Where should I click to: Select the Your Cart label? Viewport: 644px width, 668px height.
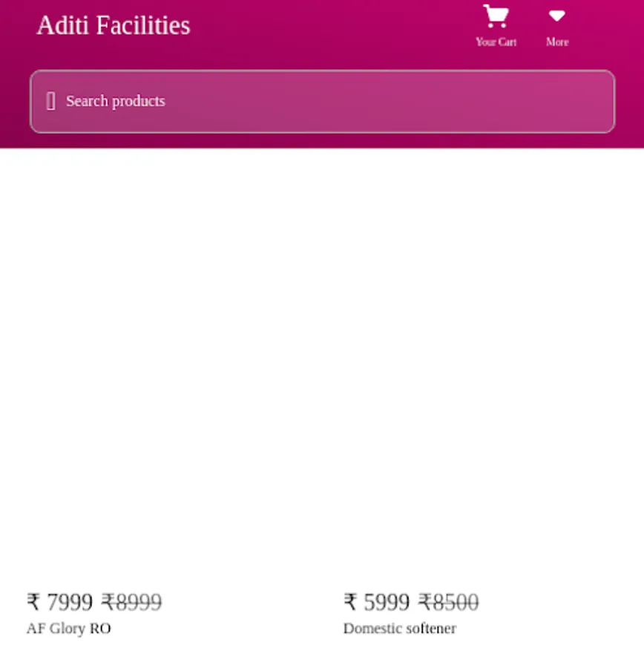[496, 42]
